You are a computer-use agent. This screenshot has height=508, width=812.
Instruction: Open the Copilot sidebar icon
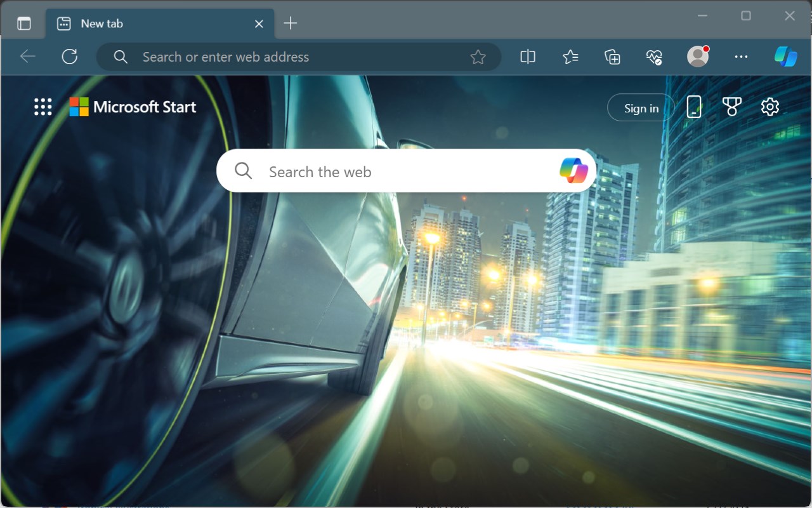tap(785, 57)
